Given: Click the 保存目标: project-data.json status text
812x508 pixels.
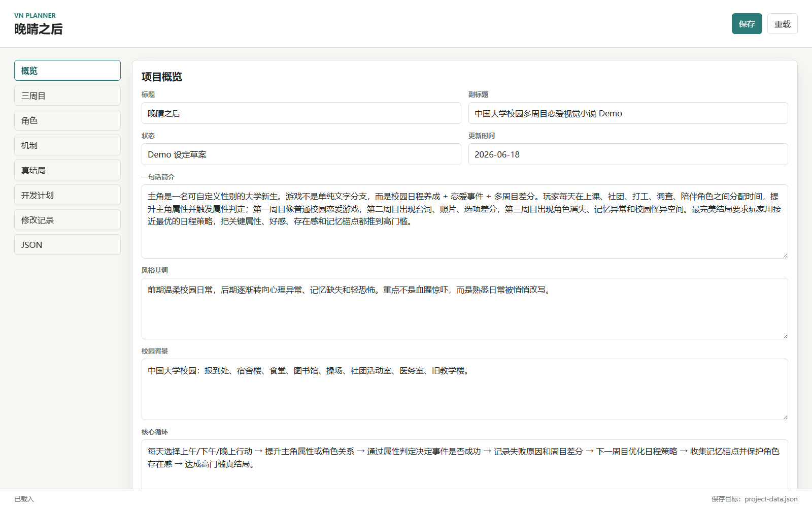Looking at the screenshot, I should [754, 499].
